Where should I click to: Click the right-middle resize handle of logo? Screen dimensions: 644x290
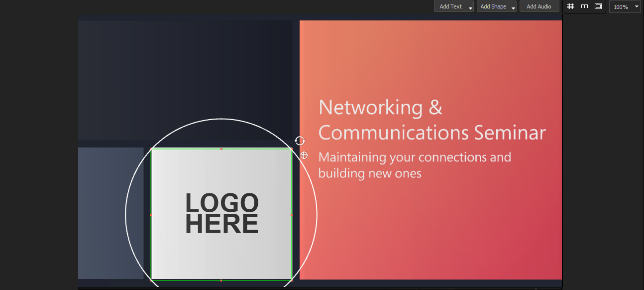click(292, 215)
